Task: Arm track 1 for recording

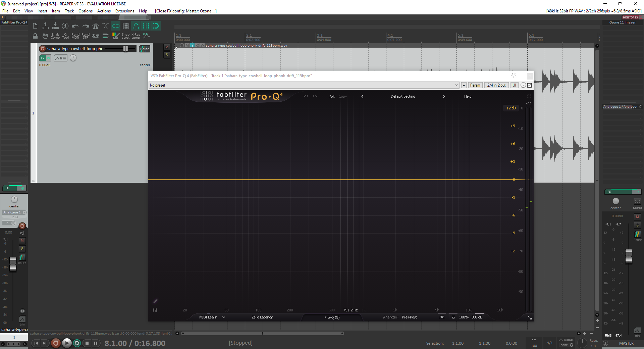Action: pos(43,49)
